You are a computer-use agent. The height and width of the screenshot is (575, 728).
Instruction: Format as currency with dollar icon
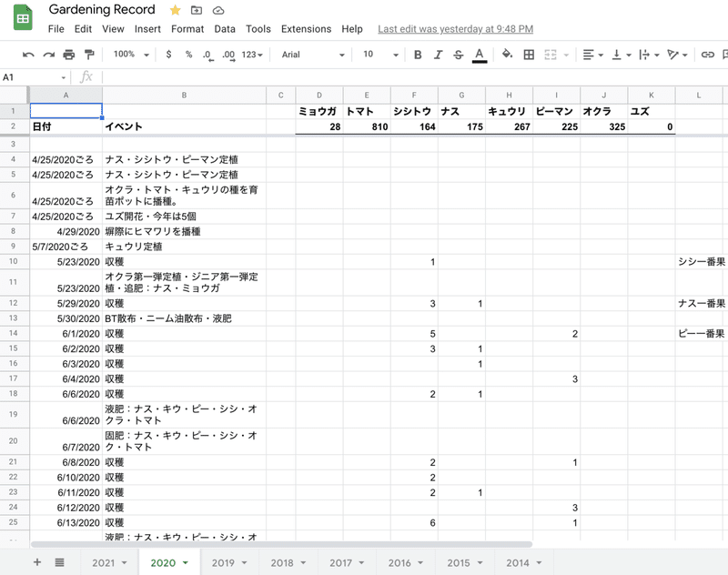(168, 55)
